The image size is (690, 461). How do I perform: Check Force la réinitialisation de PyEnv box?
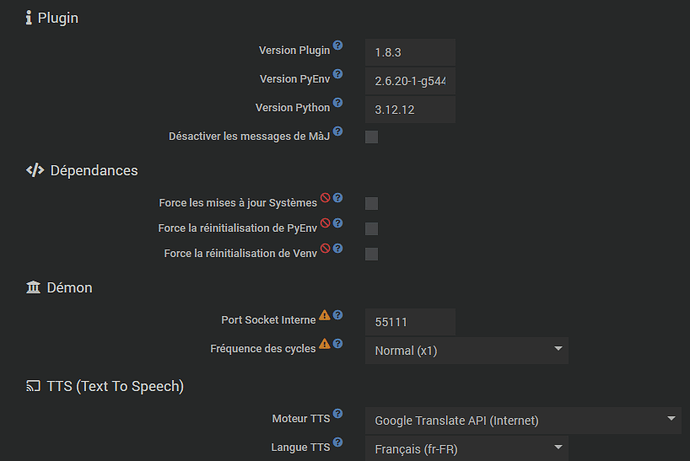[x=371, y=229]
